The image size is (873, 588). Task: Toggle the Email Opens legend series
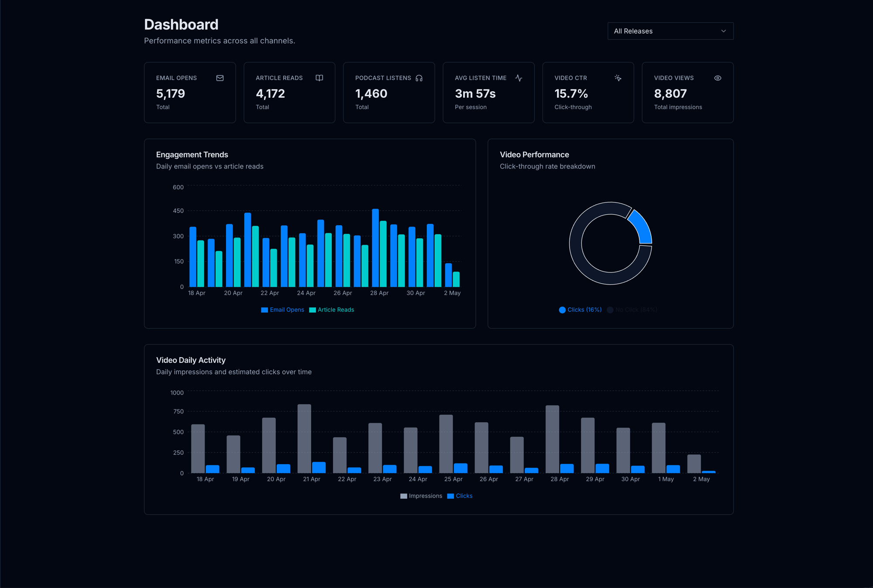click(282, 310)
